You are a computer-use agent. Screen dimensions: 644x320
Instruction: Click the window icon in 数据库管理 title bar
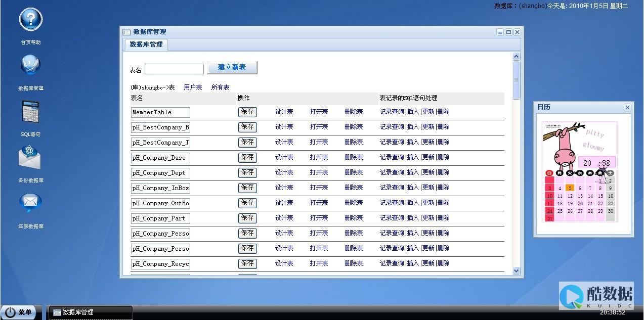126,32
